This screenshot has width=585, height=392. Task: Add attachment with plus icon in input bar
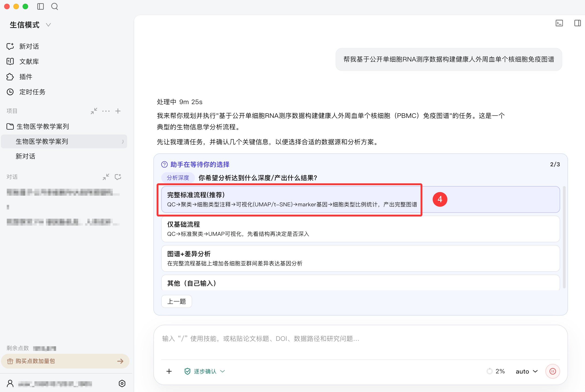click(x=169, y=371)
